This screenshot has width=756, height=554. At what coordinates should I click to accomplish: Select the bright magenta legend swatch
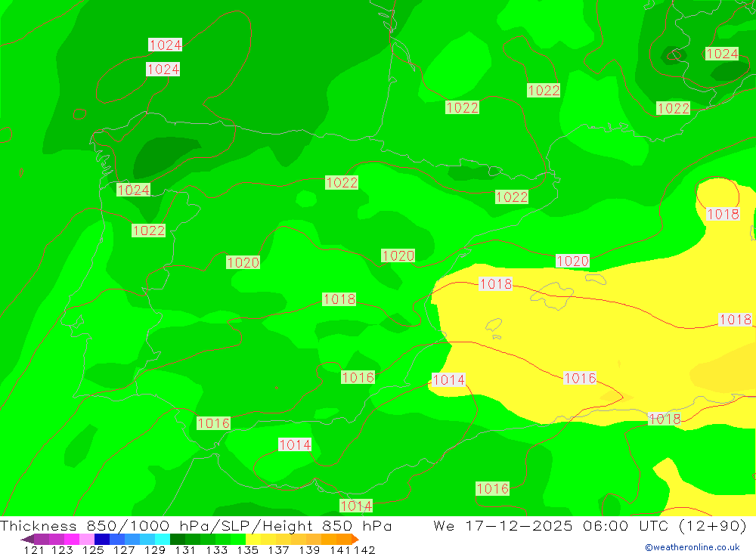pos(72,539)
